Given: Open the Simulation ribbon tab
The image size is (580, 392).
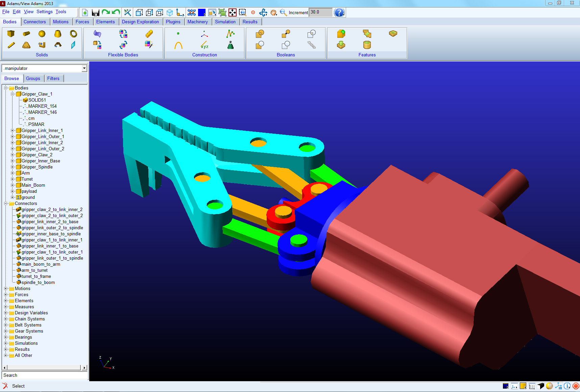Looking at the screenshot, I should tap(225, 22).
